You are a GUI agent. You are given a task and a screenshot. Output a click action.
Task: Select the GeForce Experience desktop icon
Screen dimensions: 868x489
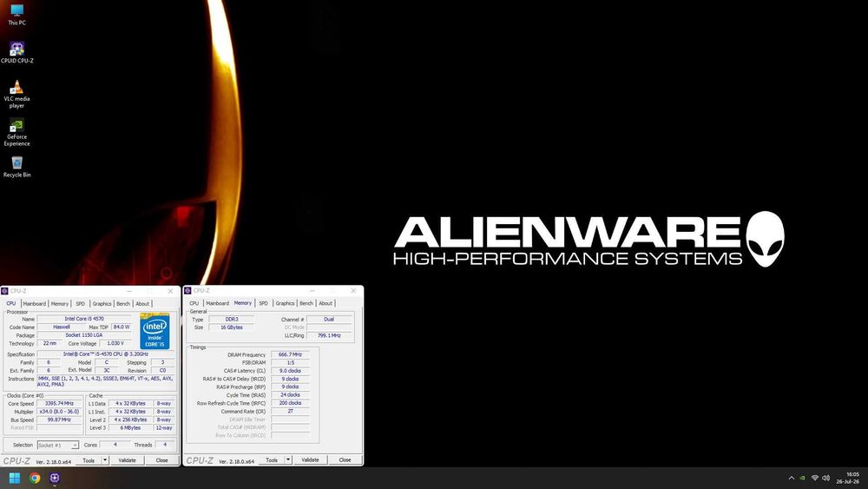coord(16,132)
